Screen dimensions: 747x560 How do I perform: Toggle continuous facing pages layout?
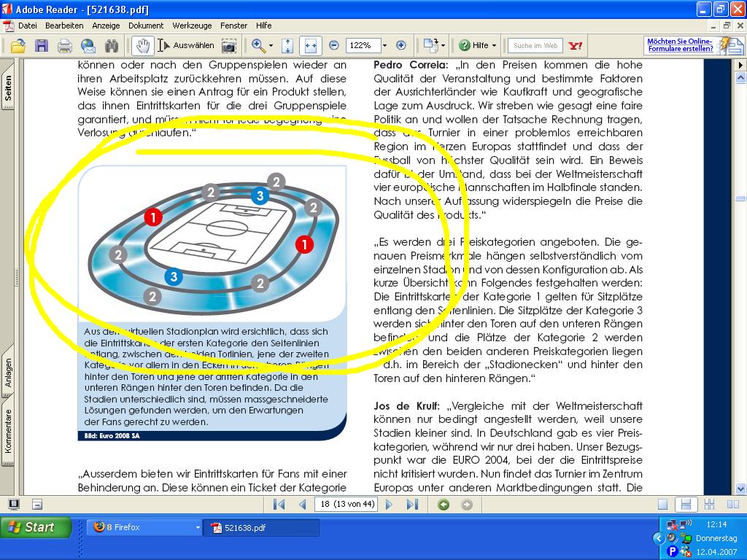click(708, 504)
